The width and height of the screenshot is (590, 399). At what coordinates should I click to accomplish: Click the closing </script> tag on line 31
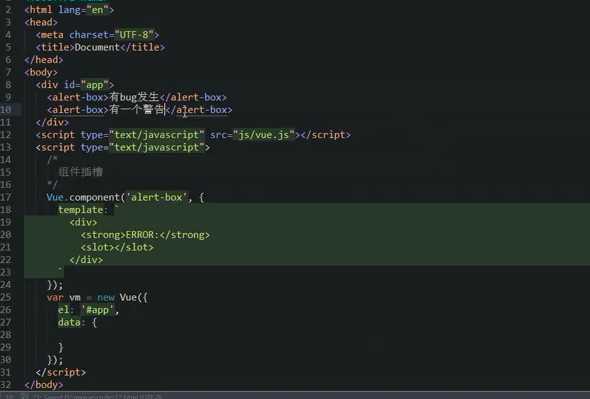(61, 372)
